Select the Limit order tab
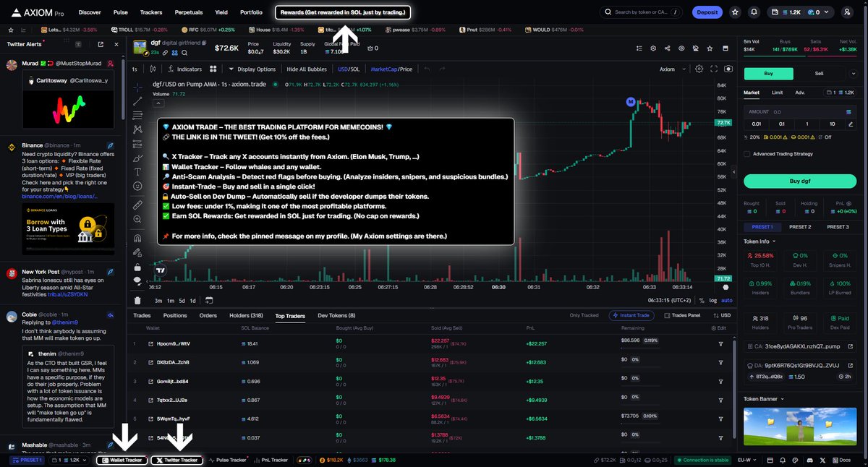 tap(777, 93)
